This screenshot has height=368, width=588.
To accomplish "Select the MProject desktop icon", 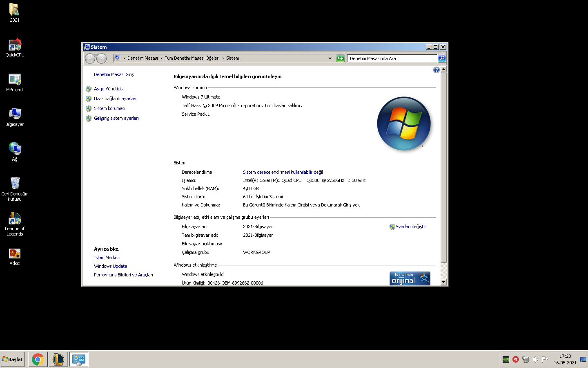I will 15,82.
